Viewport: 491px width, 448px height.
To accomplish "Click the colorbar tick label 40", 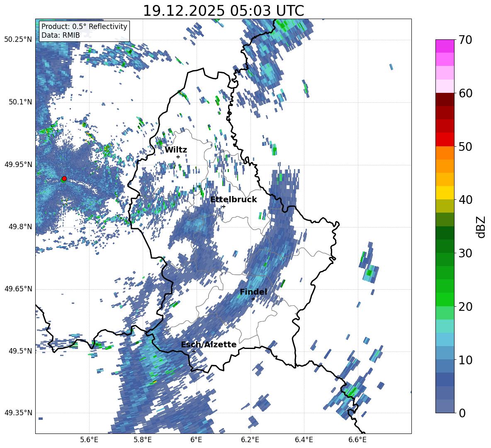I will 465,200.
